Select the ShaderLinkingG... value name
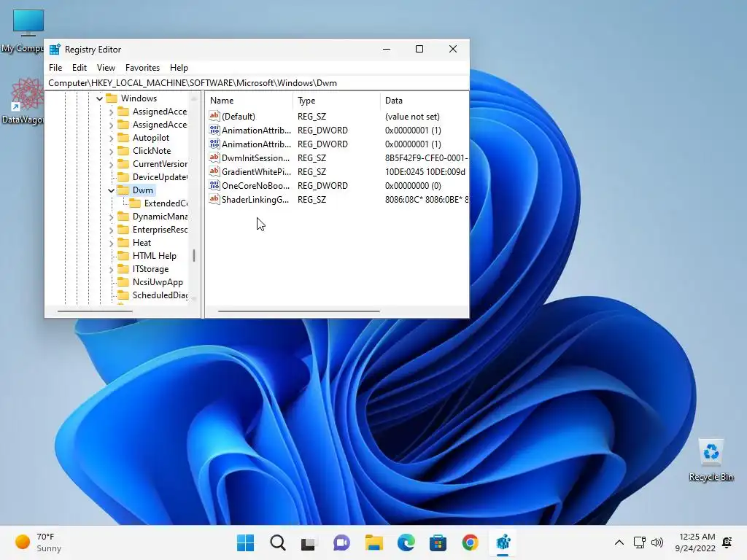Screen dimensions: 747x560 255,200
